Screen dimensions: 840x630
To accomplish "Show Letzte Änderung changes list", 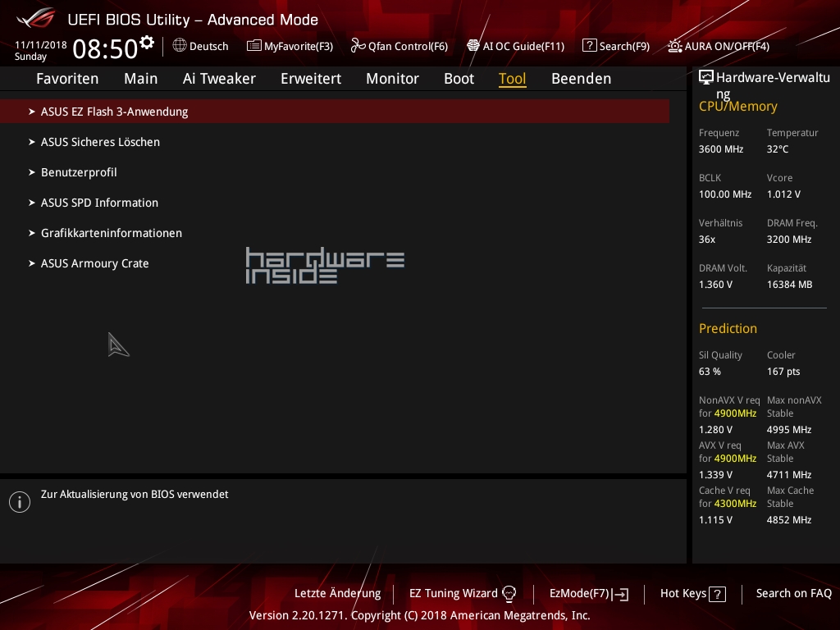I will click(337, 593).
